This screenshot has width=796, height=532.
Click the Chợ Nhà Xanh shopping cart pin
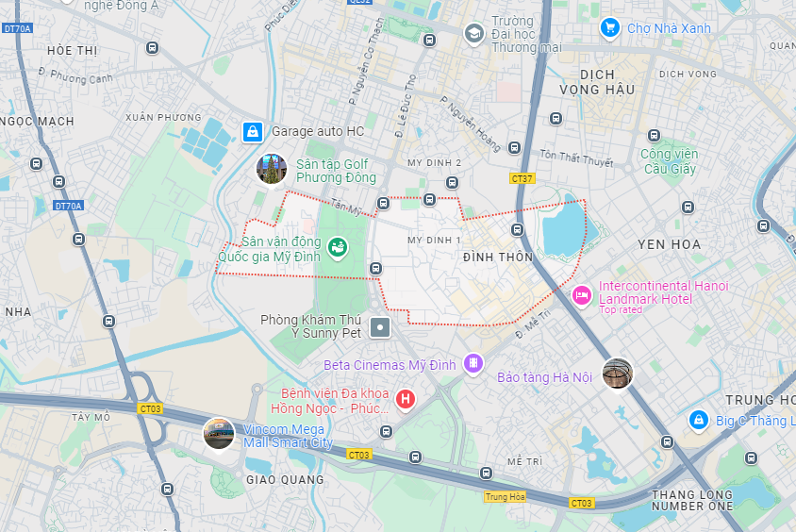click(x=609, y=28)
